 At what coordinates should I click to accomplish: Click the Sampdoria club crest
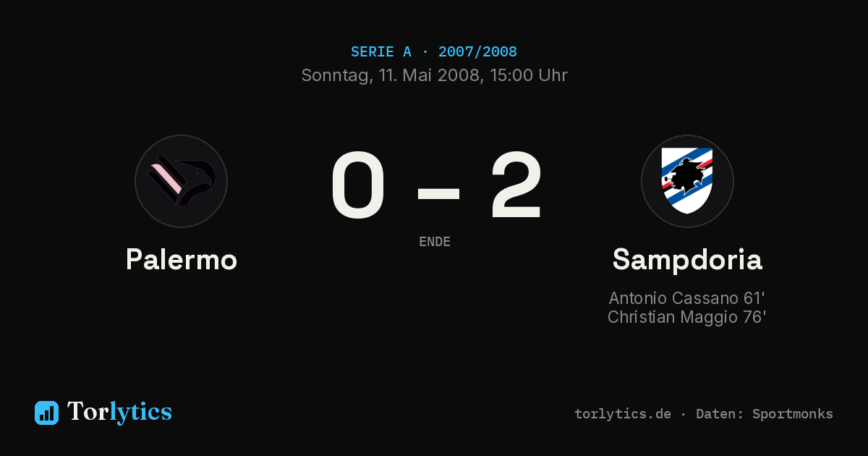pos(687,181)
